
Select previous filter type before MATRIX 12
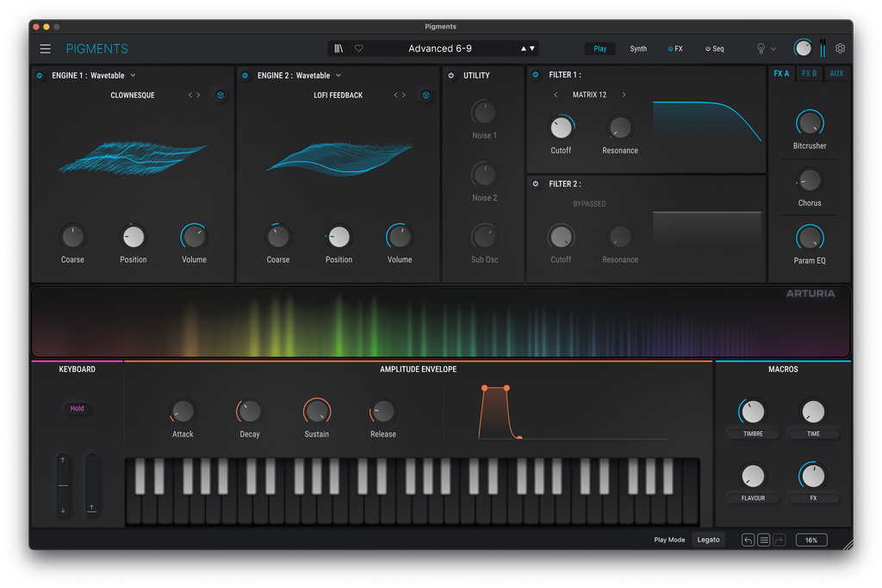pos(556,95)
